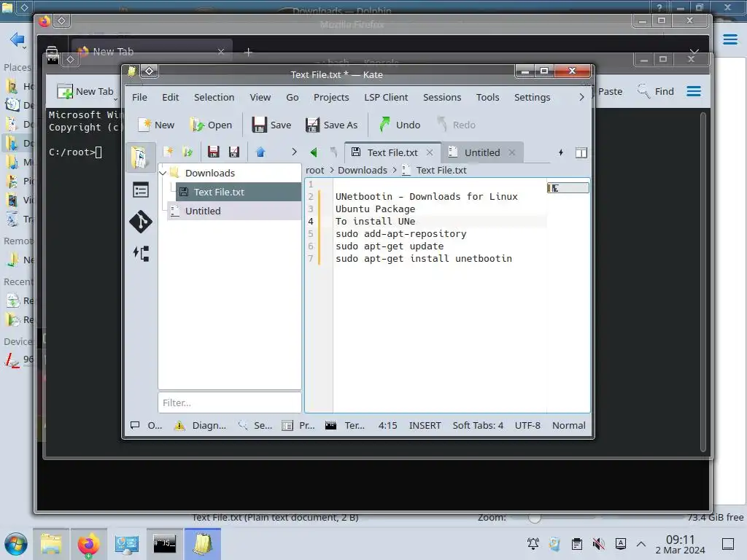Select Text File.txt in the Documents tree
The image size is (747, 560).
coord(239,192)
